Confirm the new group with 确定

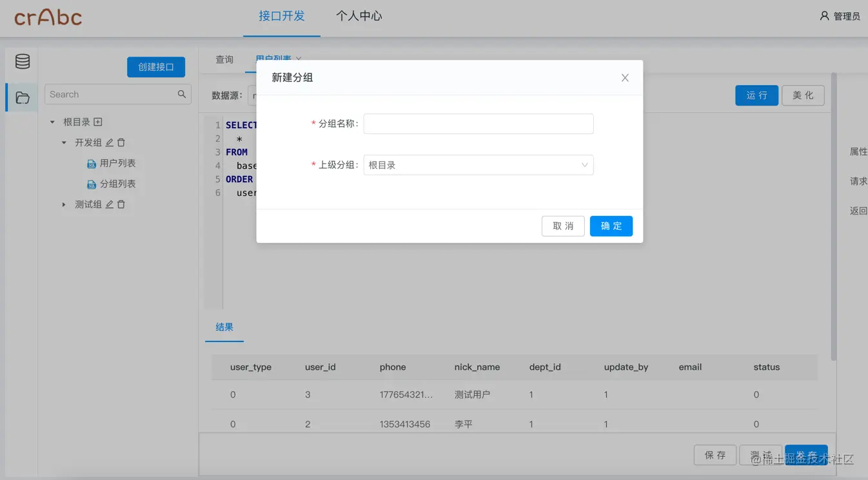click(611, 226)
